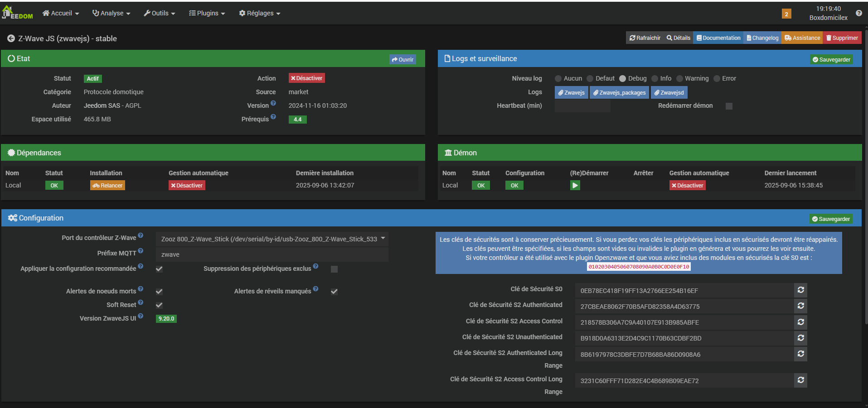Expand the Analyse menu

pyautogui.click(x=112, y=13)
